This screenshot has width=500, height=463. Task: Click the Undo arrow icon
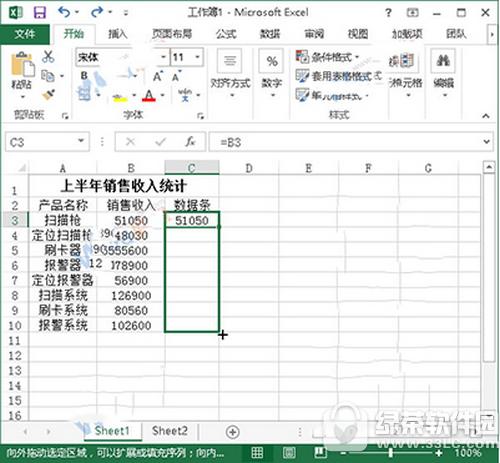tap(64, 12)
